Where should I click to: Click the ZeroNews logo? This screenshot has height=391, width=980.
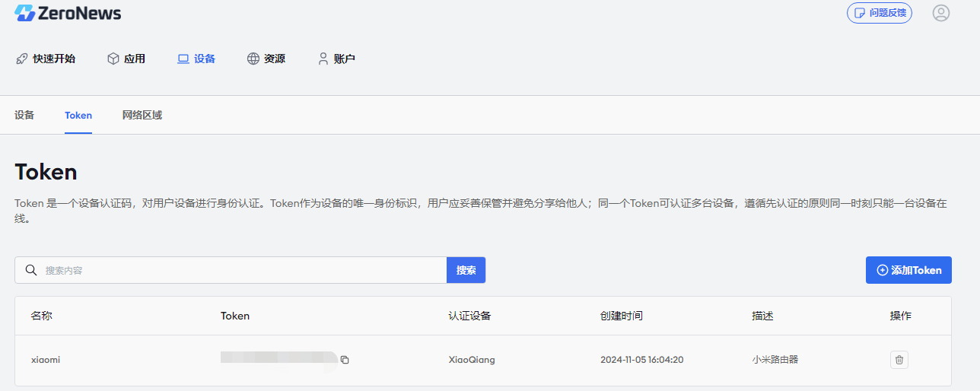[x=68, y=13]
